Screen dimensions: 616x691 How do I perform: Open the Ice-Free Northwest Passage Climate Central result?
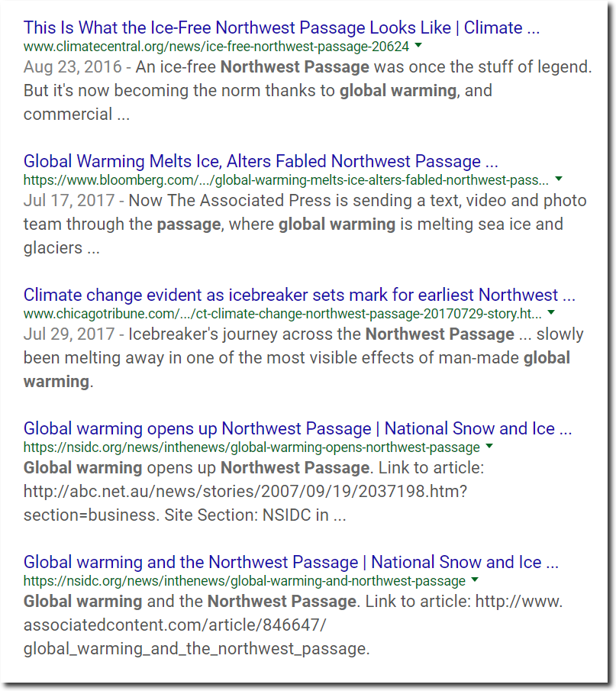pyautogui.click(x=282, y=27)
